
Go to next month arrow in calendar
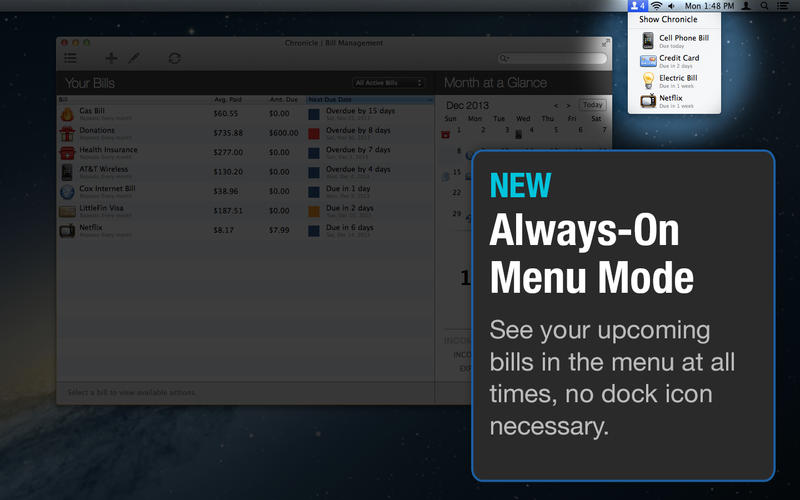568,106
